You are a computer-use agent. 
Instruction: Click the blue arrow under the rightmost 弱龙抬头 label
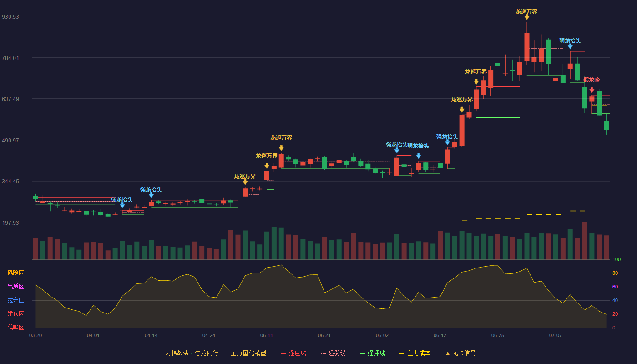[x=570, y=46]
